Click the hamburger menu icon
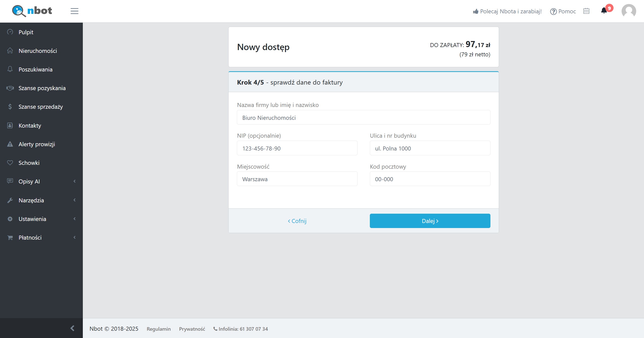 (x=74, y=11)
